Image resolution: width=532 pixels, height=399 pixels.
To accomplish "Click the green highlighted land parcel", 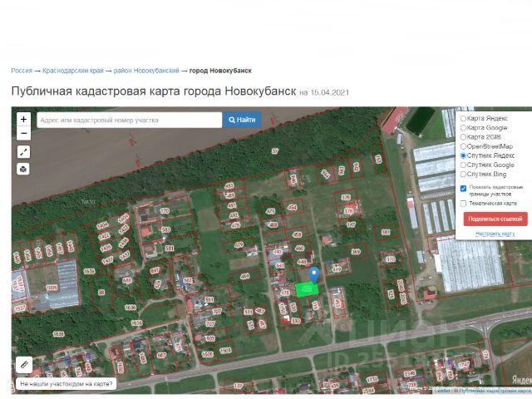I will (305, 288).
